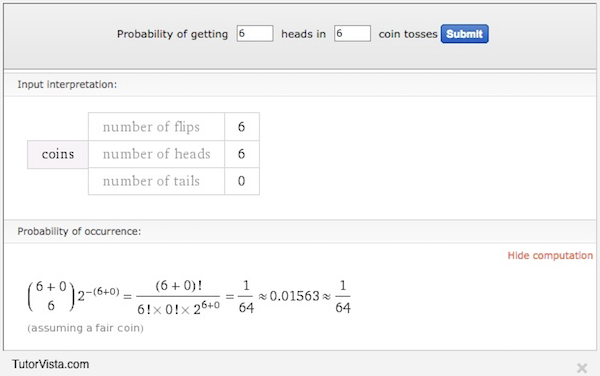Click the Input interpretation header
600x376 pixels.
pos(67,84)
